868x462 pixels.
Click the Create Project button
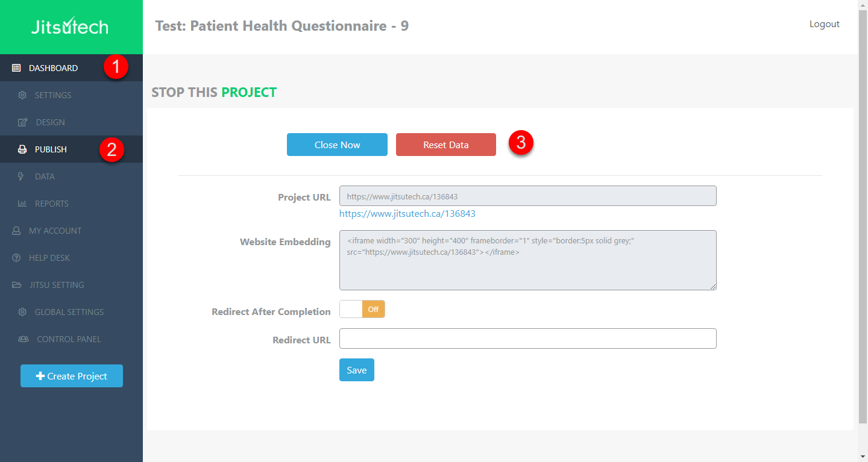(x=71, y=375)
